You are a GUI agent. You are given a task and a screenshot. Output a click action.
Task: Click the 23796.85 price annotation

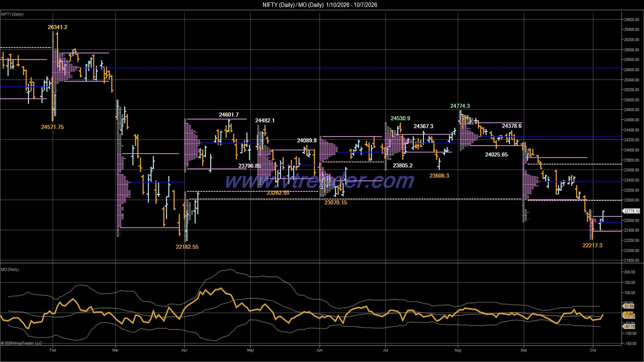[x=250, y=166]
